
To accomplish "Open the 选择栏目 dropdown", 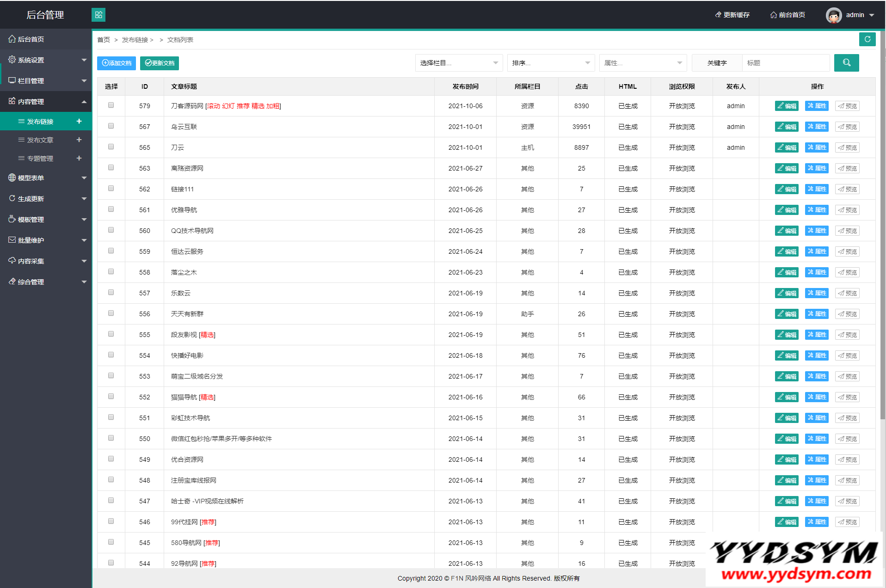I will tap(458, 63).
